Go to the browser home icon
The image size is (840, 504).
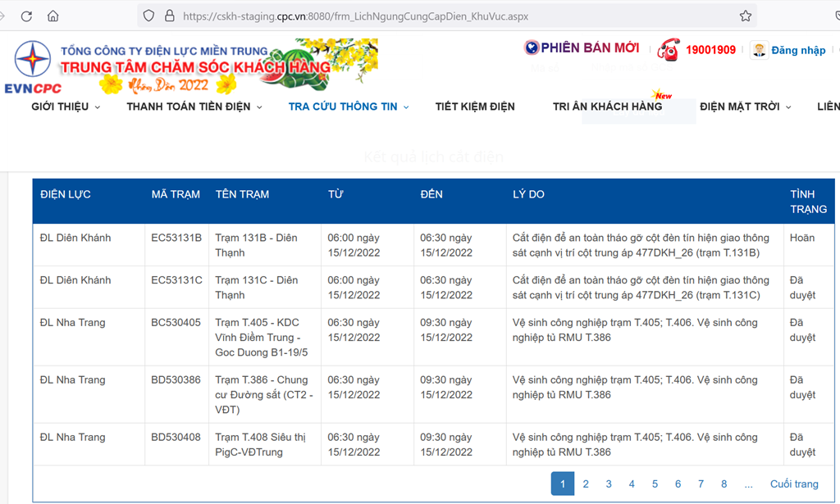tap(53, 16)
